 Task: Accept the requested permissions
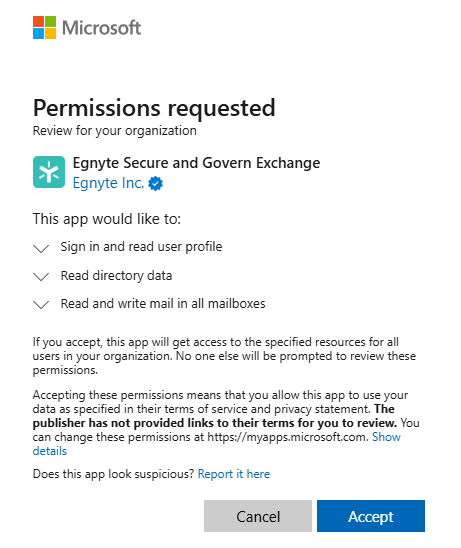[371, 516]
